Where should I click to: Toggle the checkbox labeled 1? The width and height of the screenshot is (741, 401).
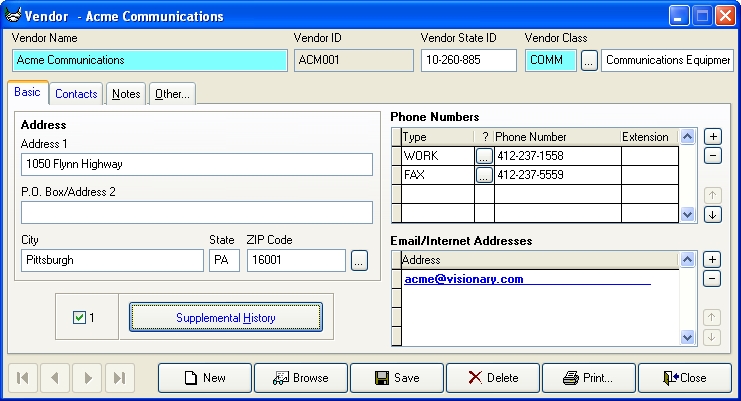click(80, 318)
